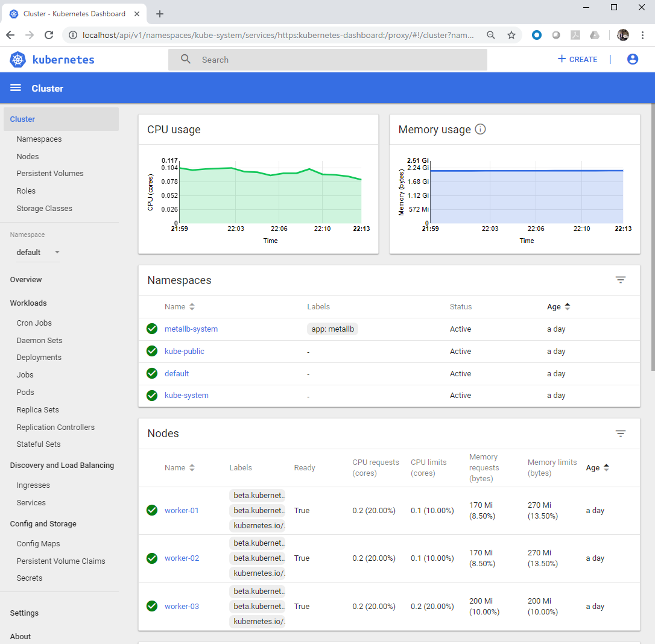The height and width of the screenshot is (644, 655).
Task: Sort Nodes table by Age
Action: coord(597,468)
